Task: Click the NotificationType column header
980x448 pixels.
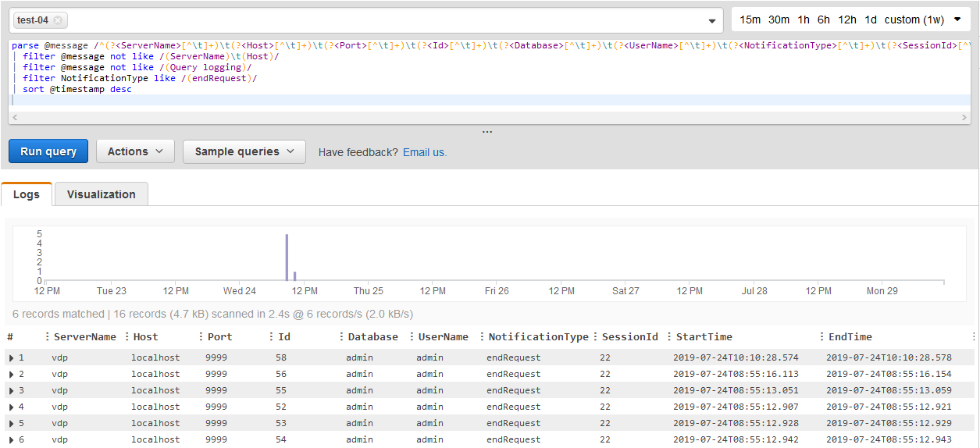Action: [x=539, y=337]
